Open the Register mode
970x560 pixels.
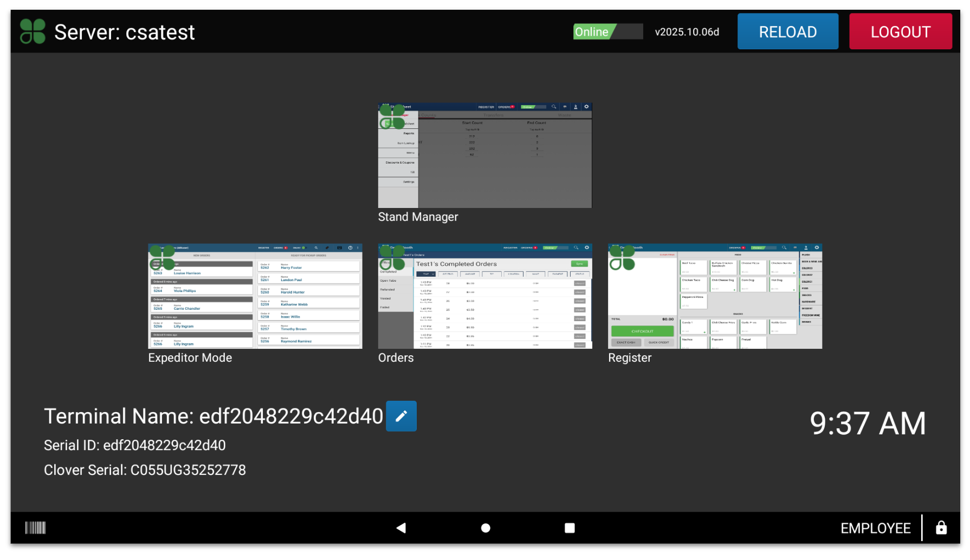click(x=714, y=296)
